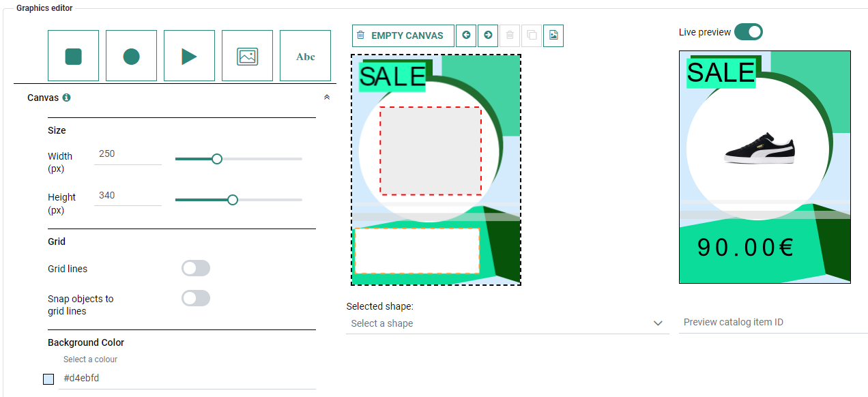
Task: Select the Abc text tool
Action: click(x=305, y=56)
